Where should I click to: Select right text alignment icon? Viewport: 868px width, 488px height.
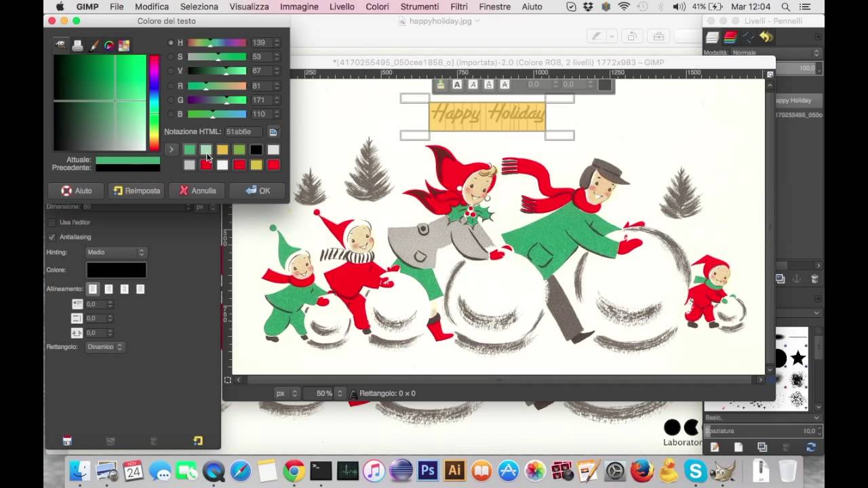pos(125,289)
